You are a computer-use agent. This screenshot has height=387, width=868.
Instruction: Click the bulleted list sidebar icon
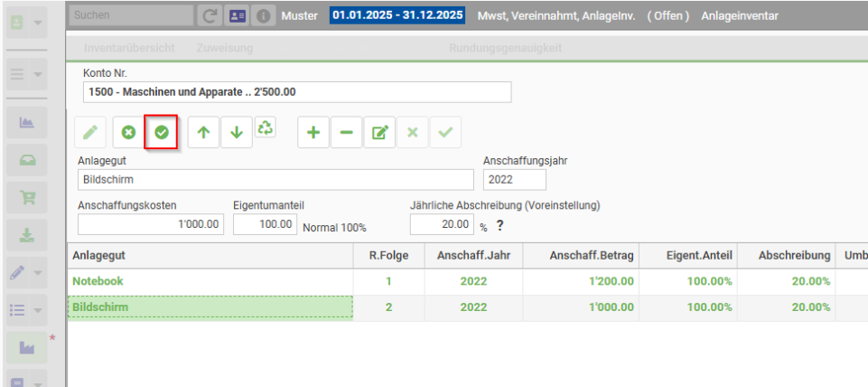[x=17, y=310]
